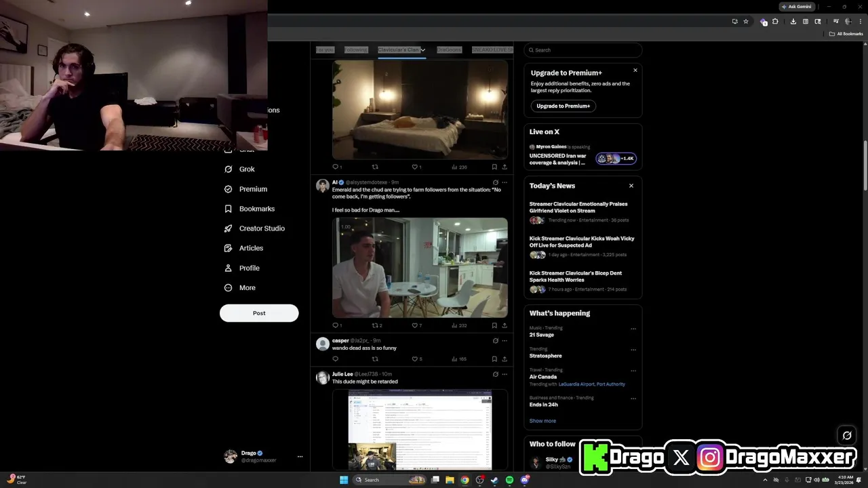Dismiss the Upgrade to Premium+ card
868x488 pixels.
tap(635, 70)
